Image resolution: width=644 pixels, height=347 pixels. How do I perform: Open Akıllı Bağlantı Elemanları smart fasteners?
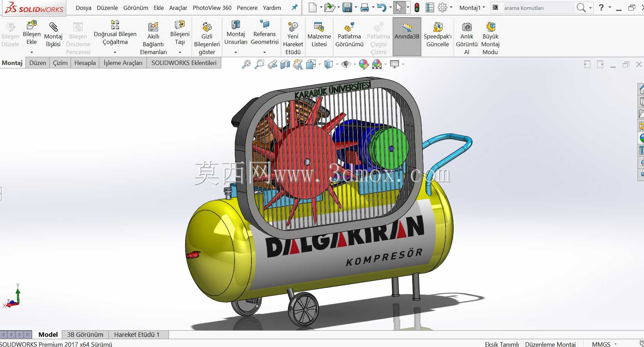click(x=153, y=38)
